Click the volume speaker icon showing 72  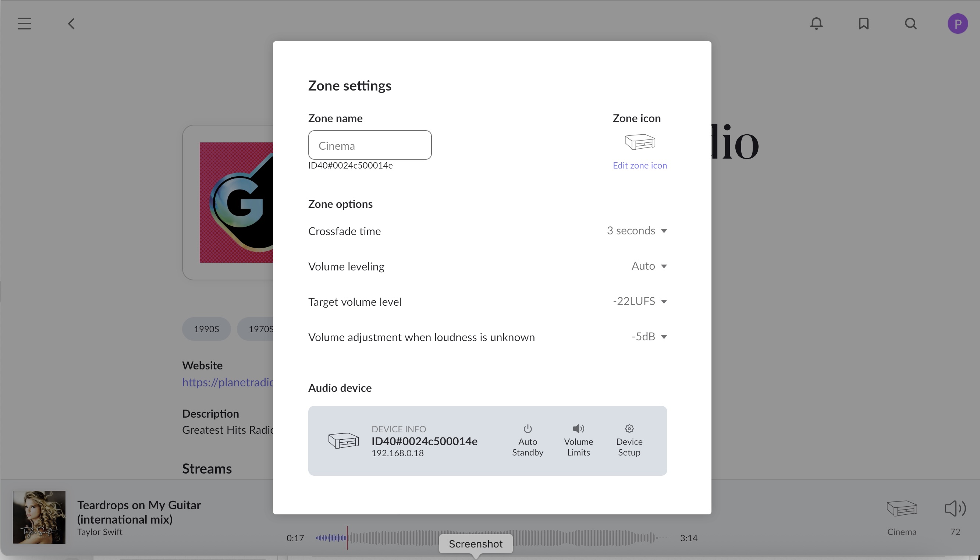[x=955, y=509]
